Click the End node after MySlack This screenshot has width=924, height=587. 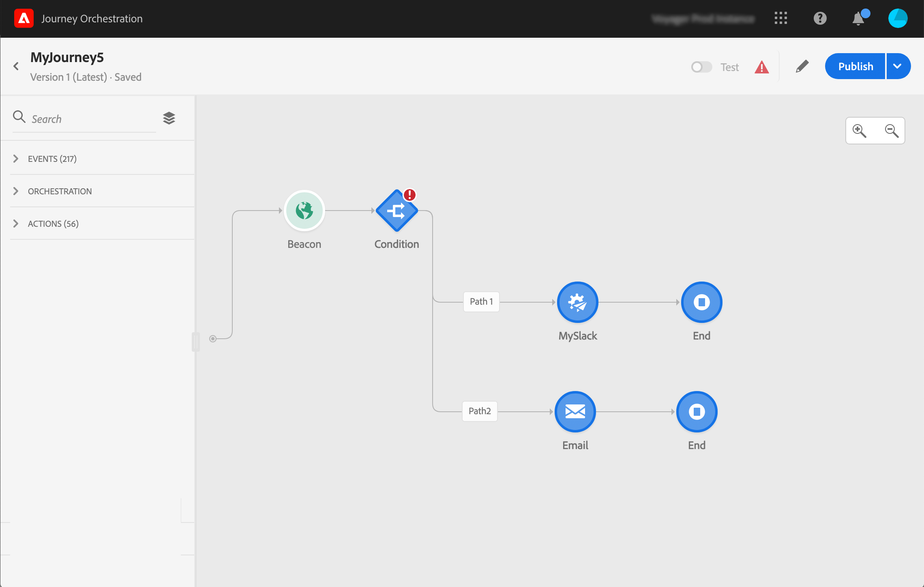point(701,302)
